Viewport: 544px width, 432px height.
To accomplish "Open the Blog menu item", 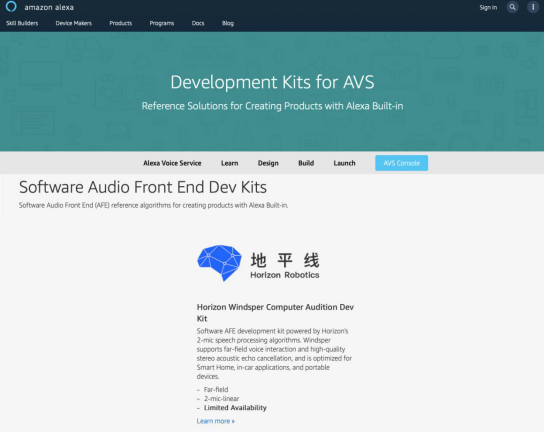I will point(228,23).
